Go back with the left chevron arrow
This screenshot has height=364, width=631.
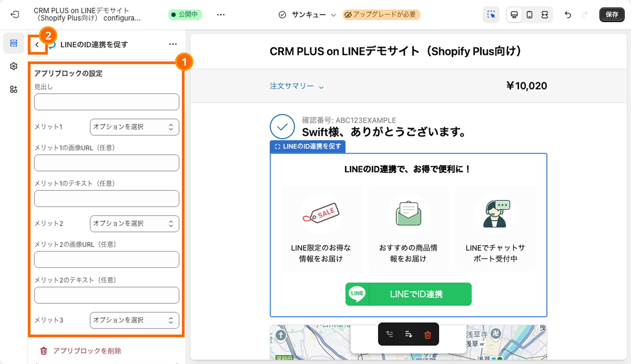pyautogui.click(x=37, y=45)
